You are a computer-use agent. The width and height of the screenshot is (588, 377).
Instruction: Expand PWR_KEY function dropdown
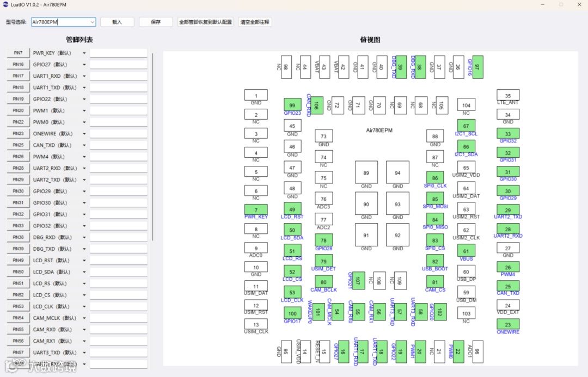coord(84,53)
